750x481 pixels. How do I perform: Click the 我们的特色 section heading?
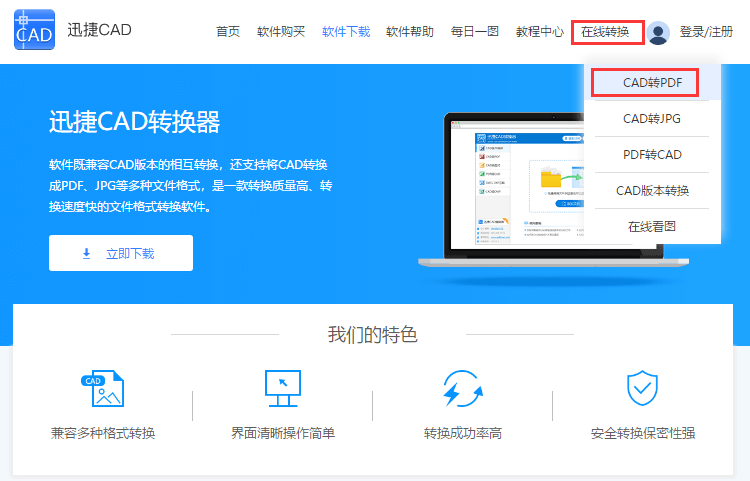pyautogui.click(x=373, y=334)
